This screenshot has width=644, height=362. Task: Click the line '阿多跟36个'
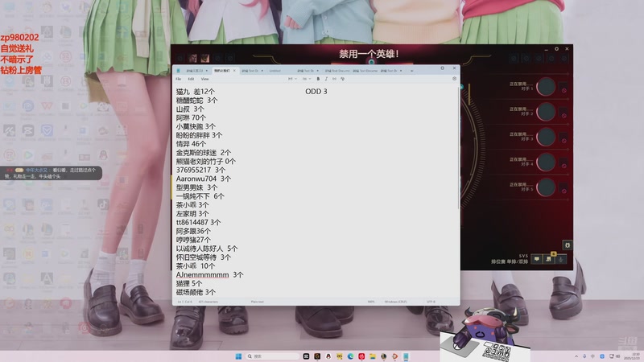[193, 231]
